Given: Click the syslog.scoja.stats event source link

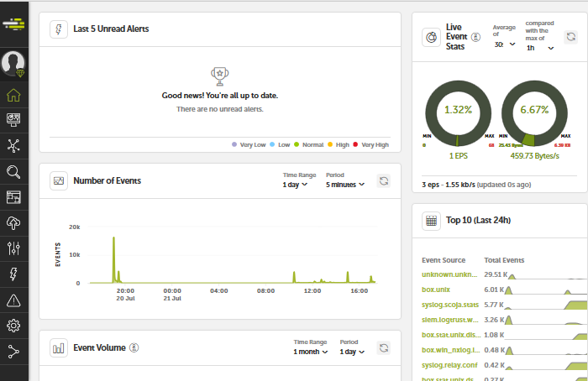Looking at the screenshot, I should pos(449,305).
